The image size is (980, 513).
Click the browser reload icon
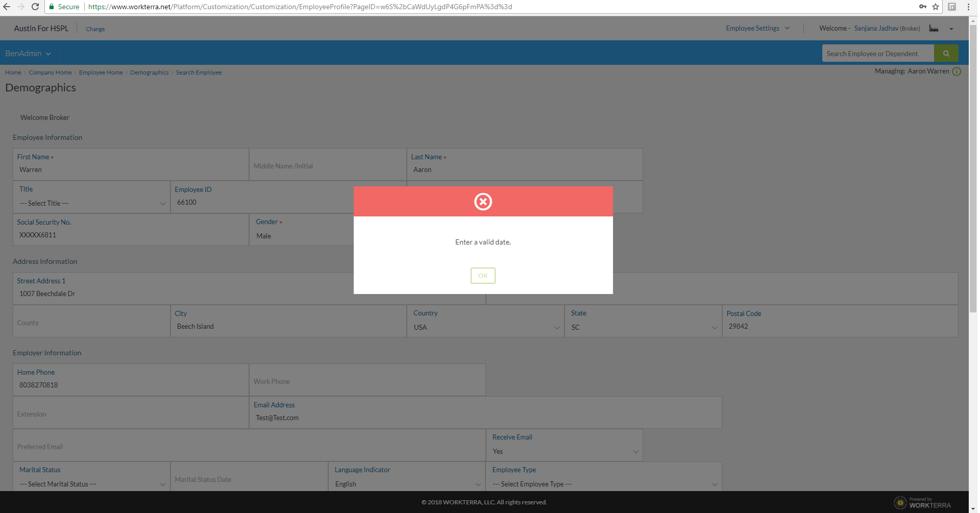[x=35, y=7]
